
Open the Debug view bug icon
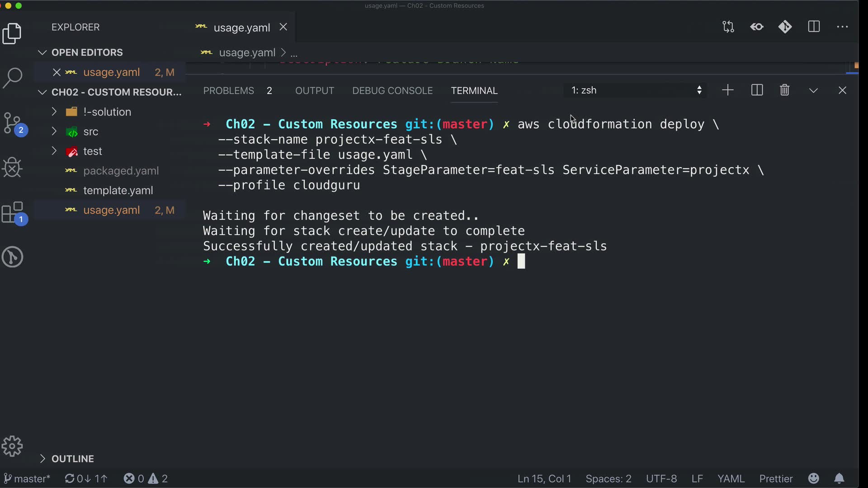(12, 168)
